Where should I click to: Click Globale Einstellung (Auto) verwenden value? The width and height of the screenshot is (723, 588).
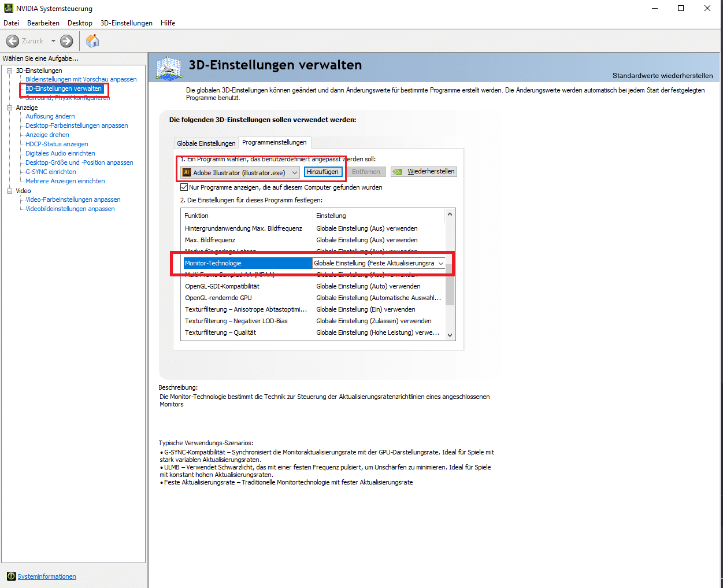click(x=368, y=286)
